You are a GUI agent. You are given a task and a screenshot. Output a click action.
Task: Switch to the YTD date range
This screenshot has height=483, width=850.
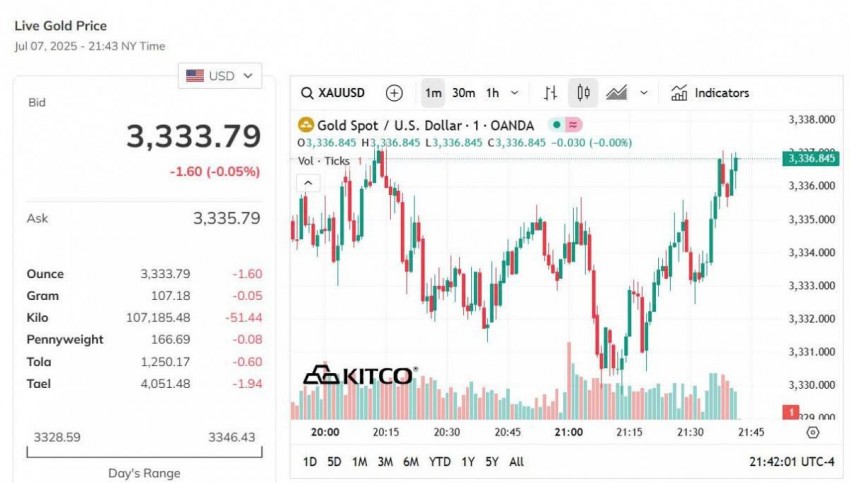[439, 462]
